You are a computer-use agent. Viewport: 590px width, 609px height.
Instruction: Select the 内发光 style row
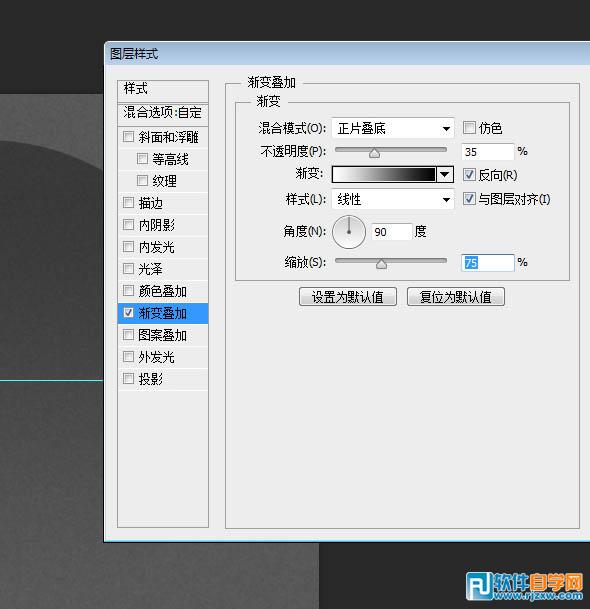coord(163,247)
